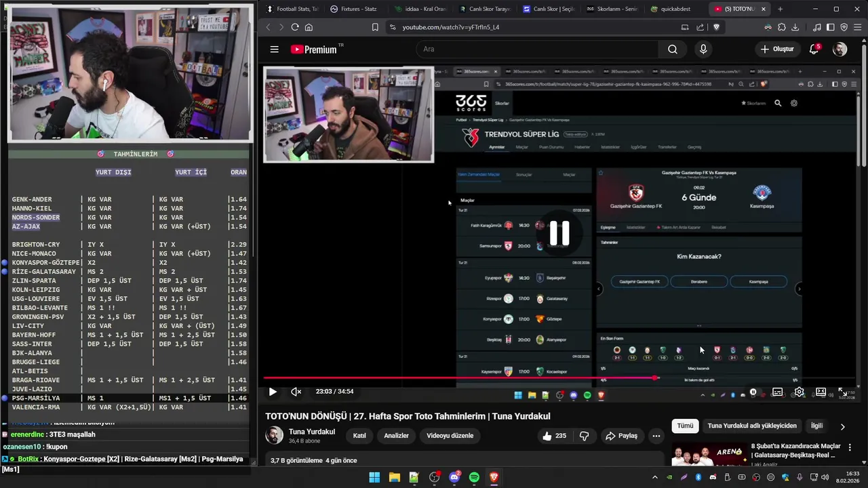Viewport: 868px width, 488px height.
Task: Enter fullscreen on the video player
Action: pyautogui.click(x=842, y=392)
